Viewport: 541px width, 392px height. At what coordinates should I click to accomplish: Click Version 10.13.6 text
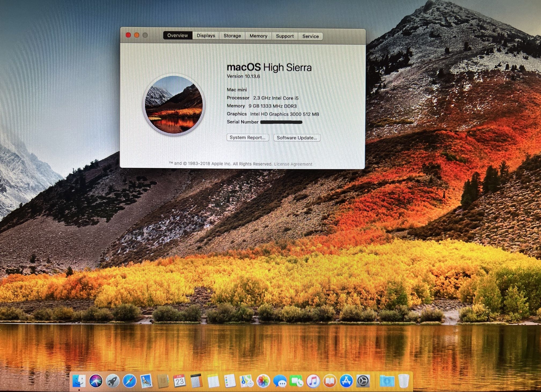[x=243, y=76]
